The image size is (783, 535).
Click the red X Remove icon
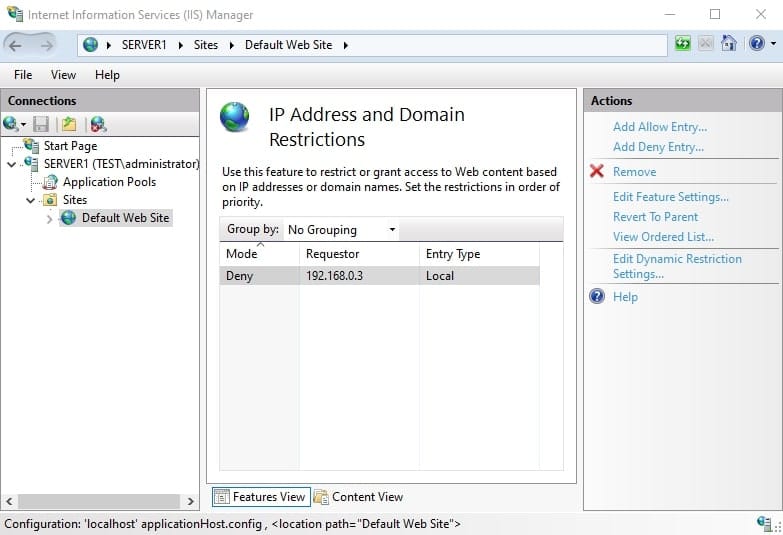597,171
